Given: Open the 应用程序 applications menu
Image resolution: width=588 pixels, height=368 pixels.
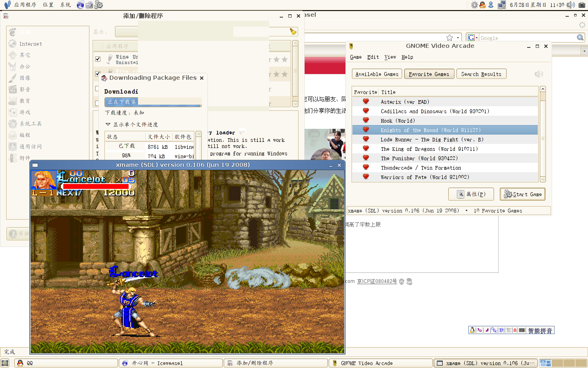Looking at the screenshot, I should (25, 5).
